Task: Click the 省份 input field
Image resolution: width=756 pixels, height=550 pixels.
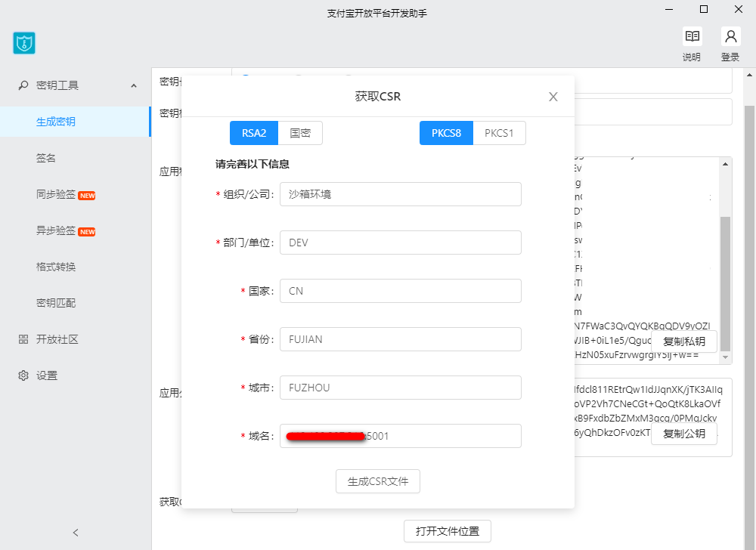Action: tap(401, 339)
